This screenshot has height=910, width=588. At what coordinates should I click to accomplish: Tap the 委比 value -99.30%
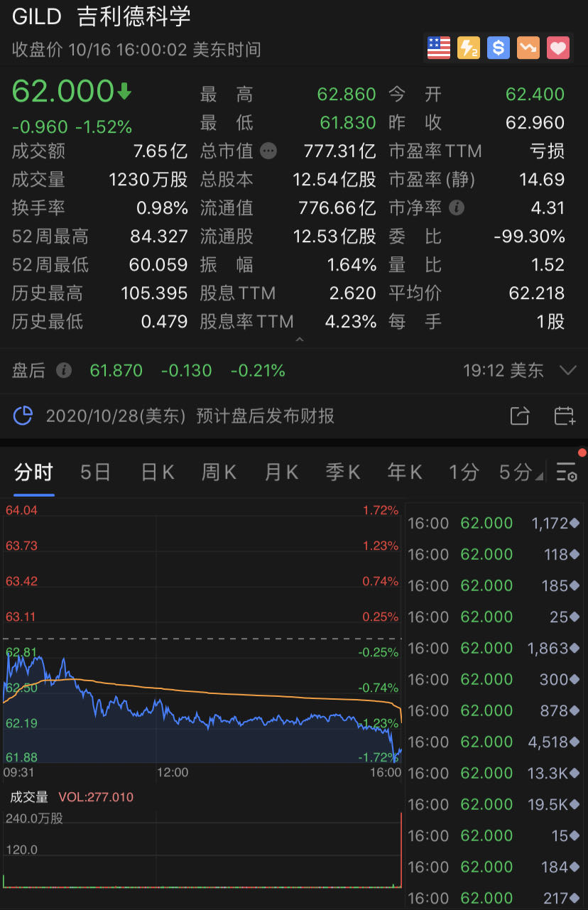(x=529, y=237)
